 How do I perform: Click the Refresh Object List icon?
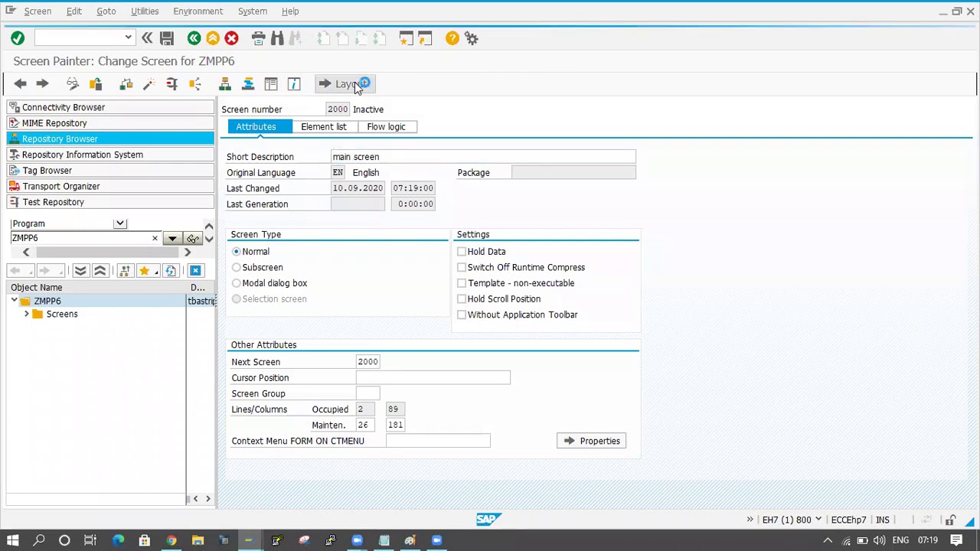tap(171, 271)
